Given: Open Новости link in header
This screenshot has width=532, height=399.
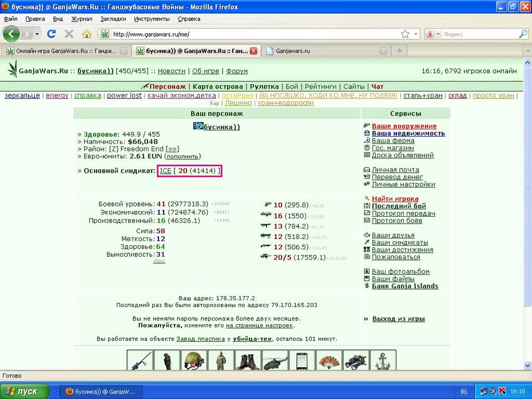Looking at the screenshot, I should (172, 71).
